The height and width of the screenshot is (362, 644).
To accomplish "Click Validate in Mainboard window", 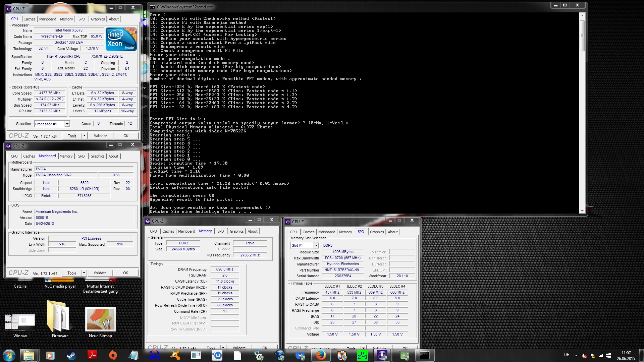I will point(100,273).
